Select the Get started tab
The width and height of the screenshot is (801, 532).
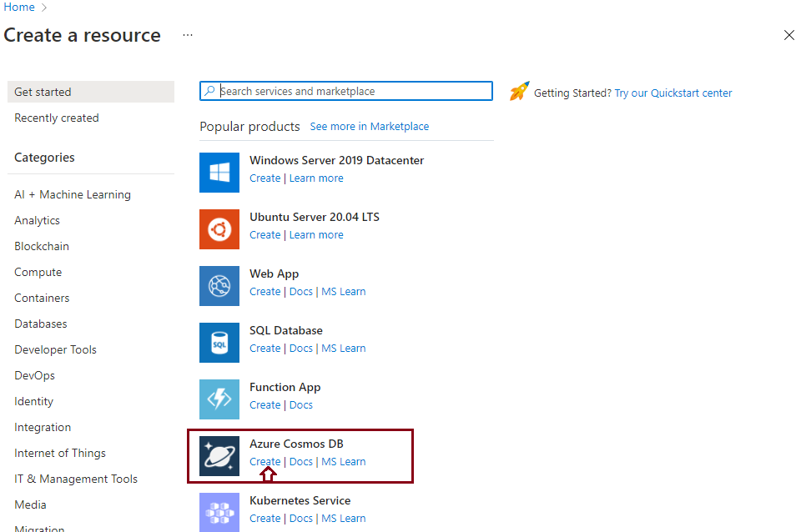[91, 92]
